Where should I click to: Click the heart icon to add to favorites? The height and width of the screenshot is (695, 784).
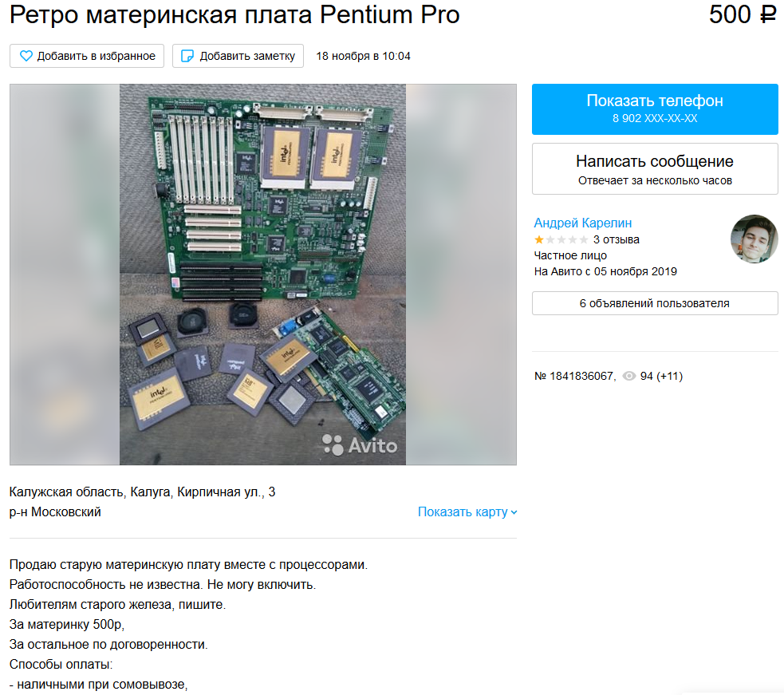(x=26, y=56)
